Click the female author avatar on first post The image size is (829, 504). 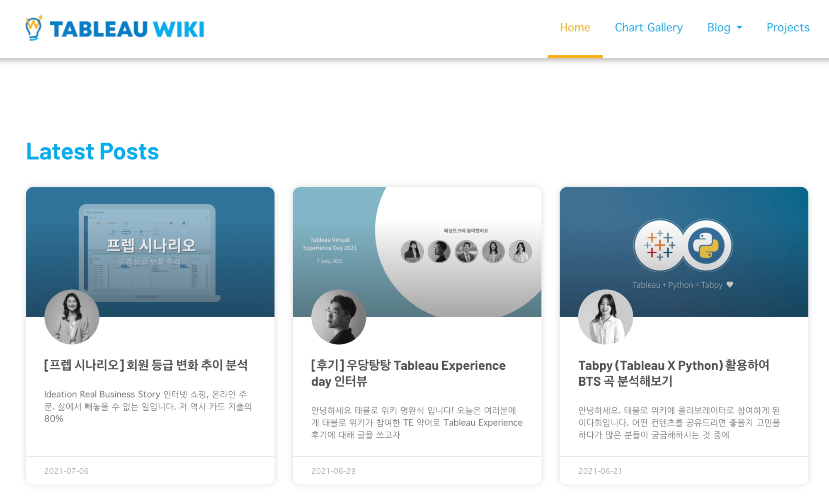[x=72, y=317]
